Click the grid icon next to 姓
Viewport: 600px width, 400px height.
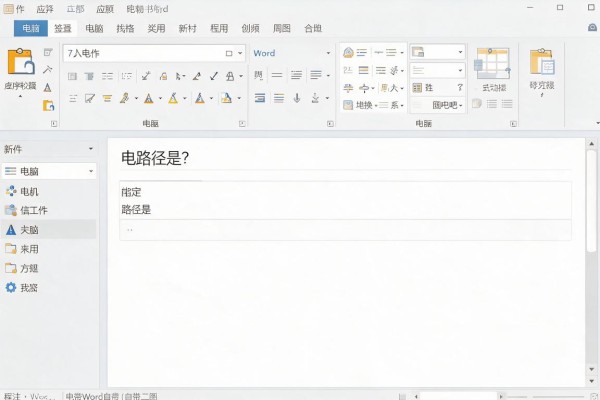point(417,88)
